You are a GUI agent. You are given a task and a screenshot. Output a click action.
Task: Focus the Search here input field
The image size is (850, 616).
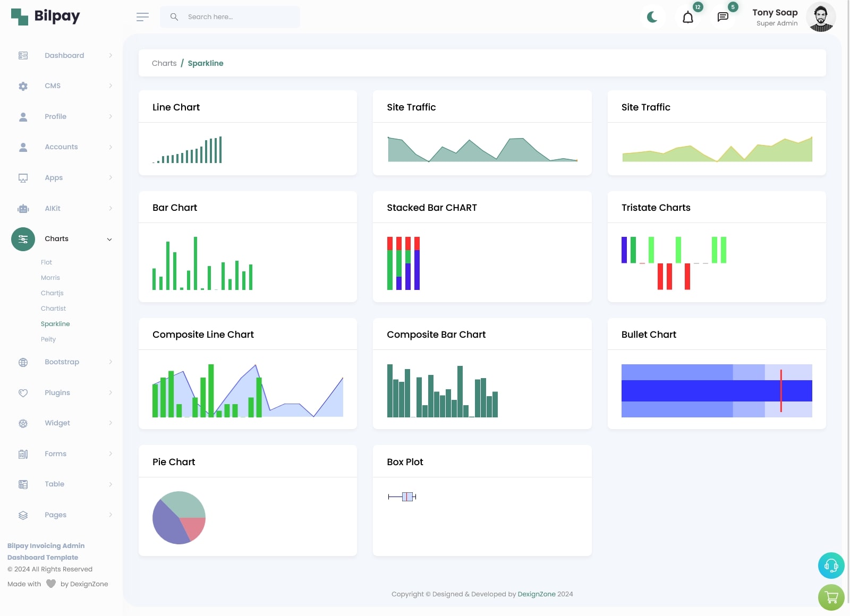[240, 17]
